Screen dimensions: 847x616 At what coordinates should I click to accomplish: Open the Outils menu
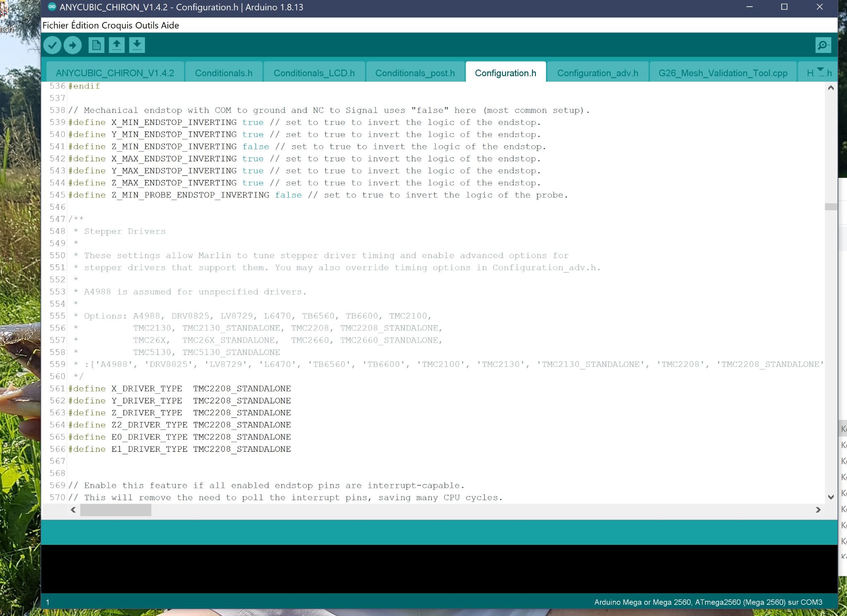click(x=147, y=25)
